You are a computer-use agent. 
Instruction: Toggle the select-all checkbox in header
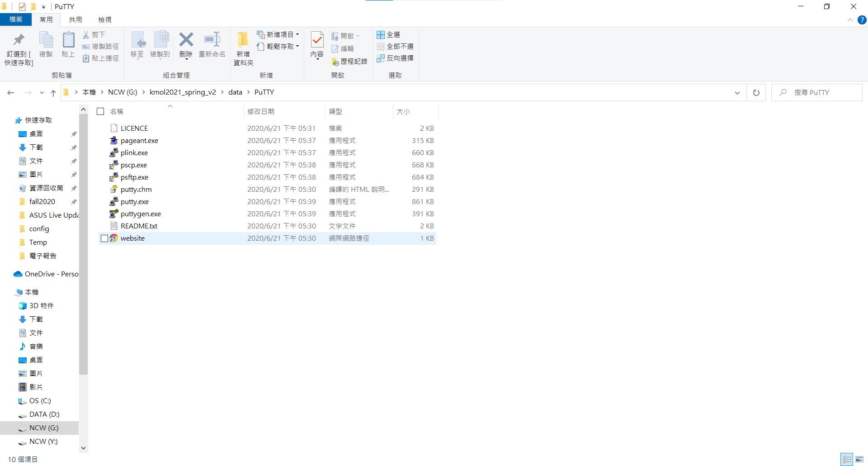[x=101, y=111]
